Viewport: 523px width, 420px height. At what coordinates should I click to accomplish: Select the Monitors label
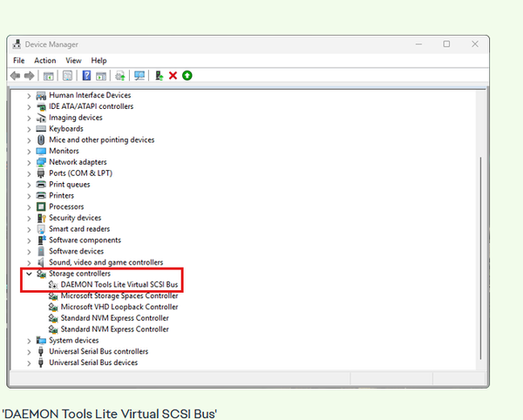pos(64,151)
